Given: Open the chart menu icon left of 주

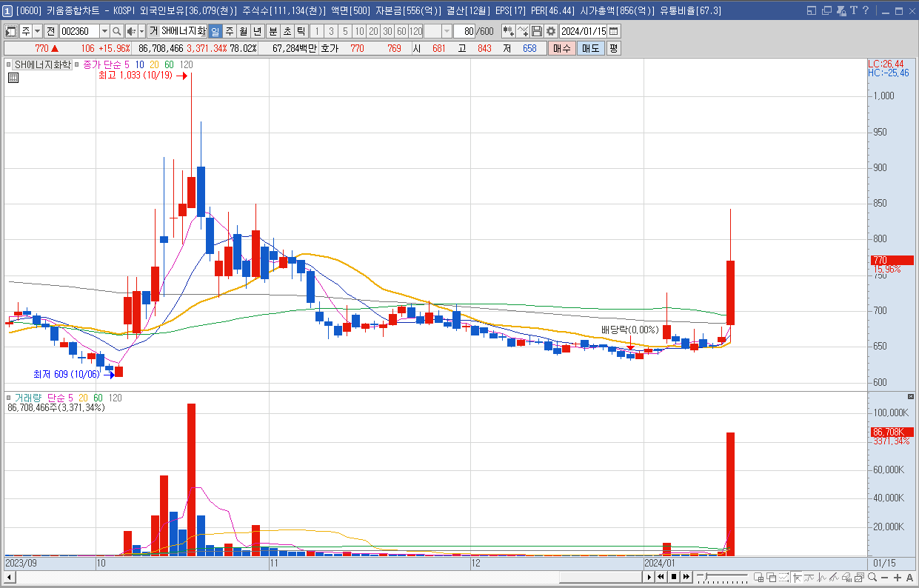Looking at the screenshot, I should (x=11, y=31).
